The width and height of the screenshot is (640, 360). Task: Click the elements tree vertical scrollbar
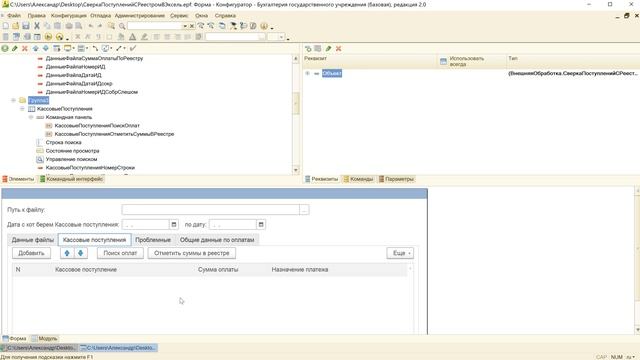[x=296, y=114]
